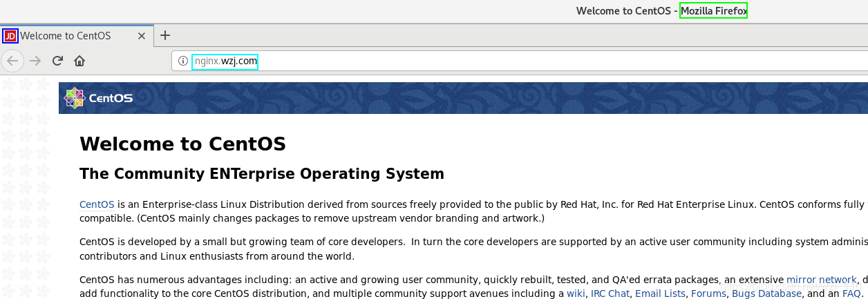Viewport: 868px width, 299px height.
Task: Open the wiki link
Action: [576, 293]
